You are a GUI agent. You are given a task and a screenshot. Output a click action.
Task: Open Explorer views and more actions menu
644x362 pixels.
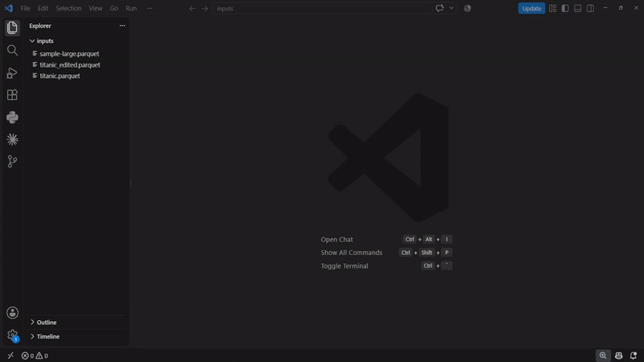point(122,26)
